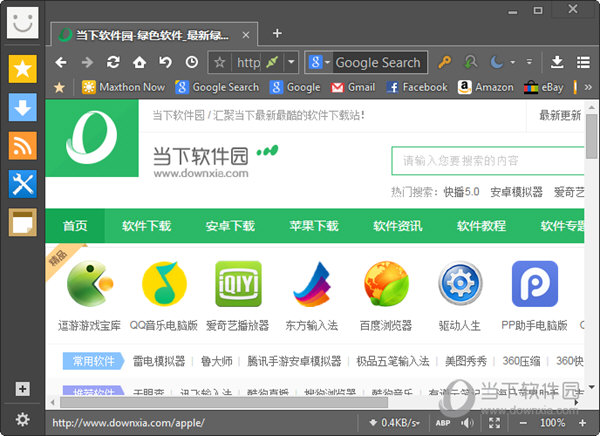
Task: Open the Favorites star in sidebar
Action: point(22,68)
